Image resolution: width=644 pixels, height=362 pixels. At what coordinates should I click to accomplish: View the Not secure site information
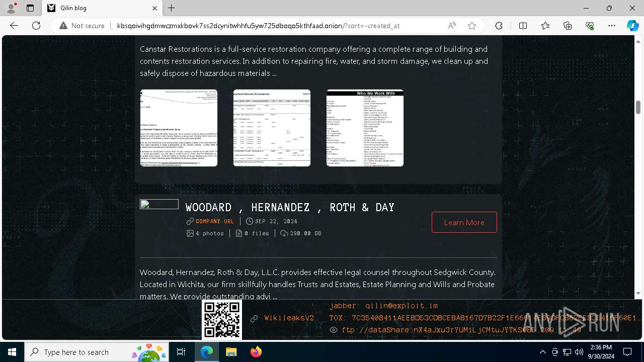pos(82,26)
